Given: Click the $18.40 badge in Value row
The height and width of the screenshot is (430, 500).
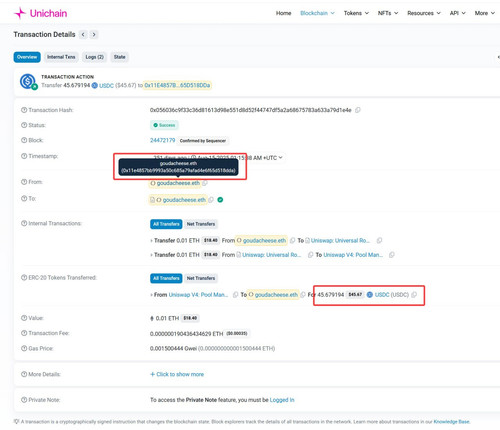Looking at the screenshot, I should pyautogui.click(x=190, y=318).
